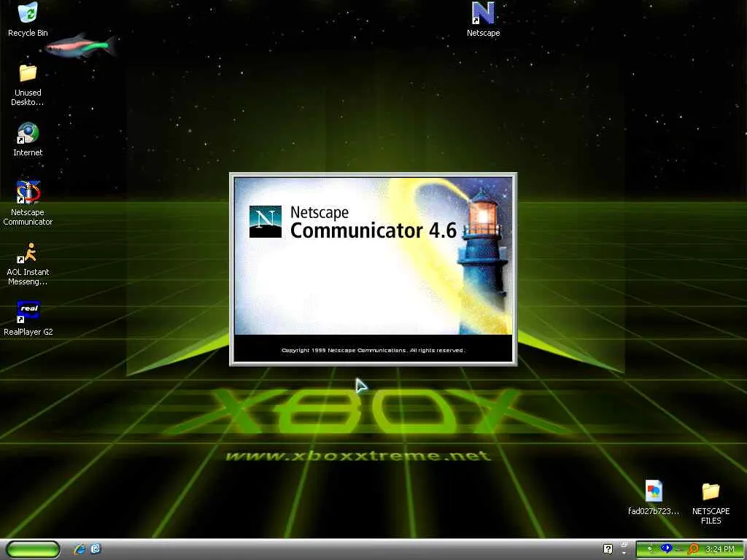
Task: Open the AOL Instant Messenger shortcut
Action: [28, 263]
